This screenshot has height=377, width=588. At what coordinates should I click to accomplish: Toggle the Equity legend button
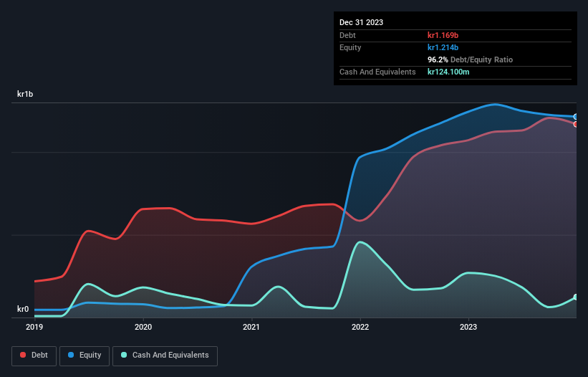pos(85,355)
